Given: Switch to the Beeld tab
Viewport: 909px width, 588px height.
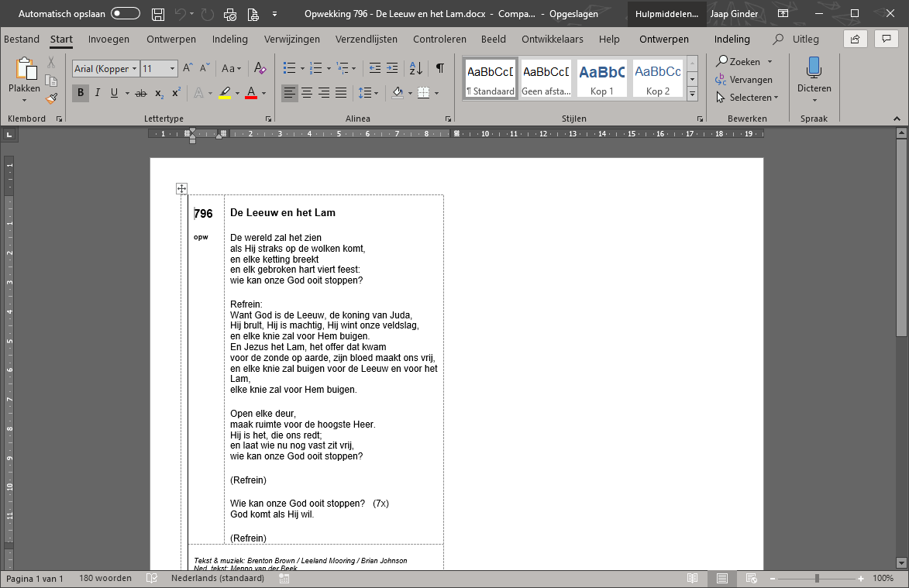Looking at the screenshot, I should [x=494, y=39].
